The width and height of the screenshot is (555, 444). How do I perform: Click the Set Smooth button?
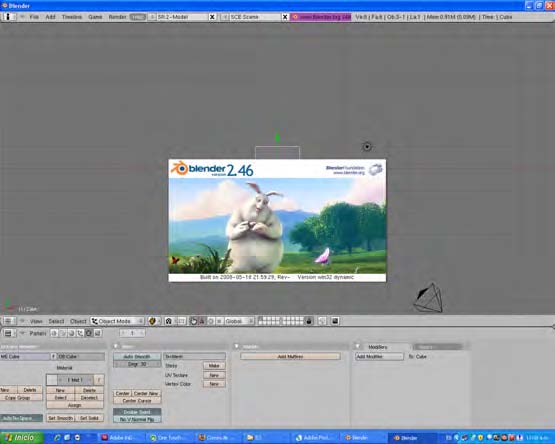(61, 418)
